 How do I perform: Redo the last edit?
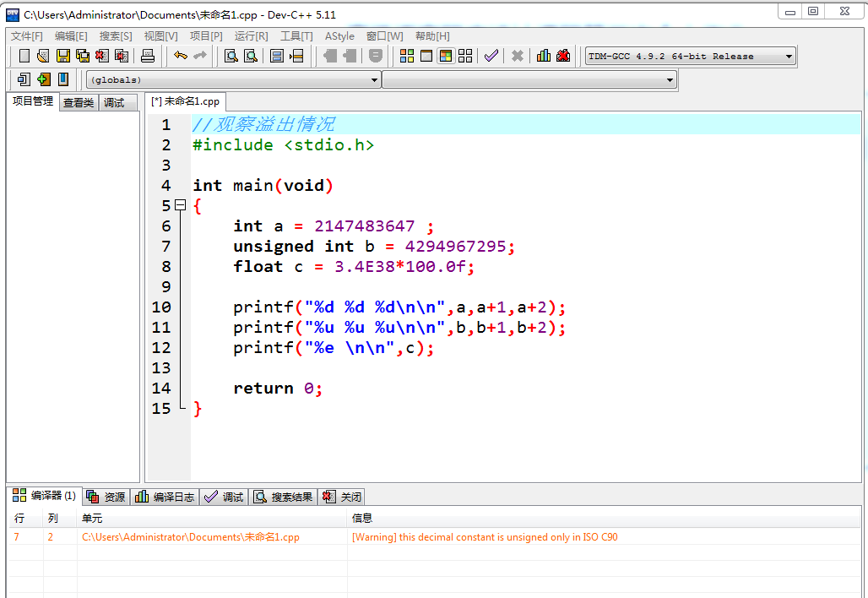click(200, 56)
